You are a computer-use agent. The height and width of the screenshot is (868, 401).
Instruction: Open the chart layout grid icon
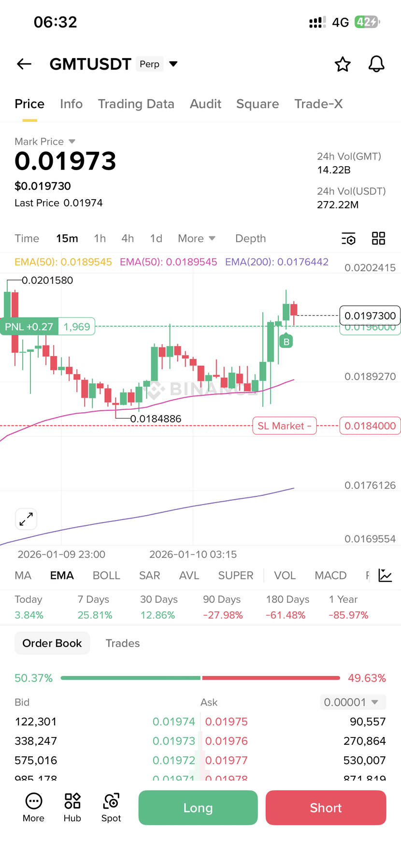coord(378,238)
